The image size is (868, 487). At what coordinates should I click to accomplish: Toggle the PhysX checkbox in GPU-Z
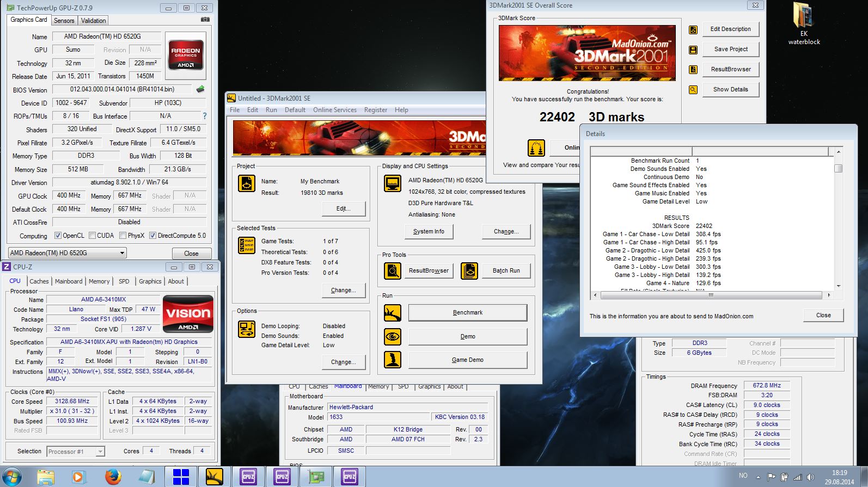pos(123,236)
